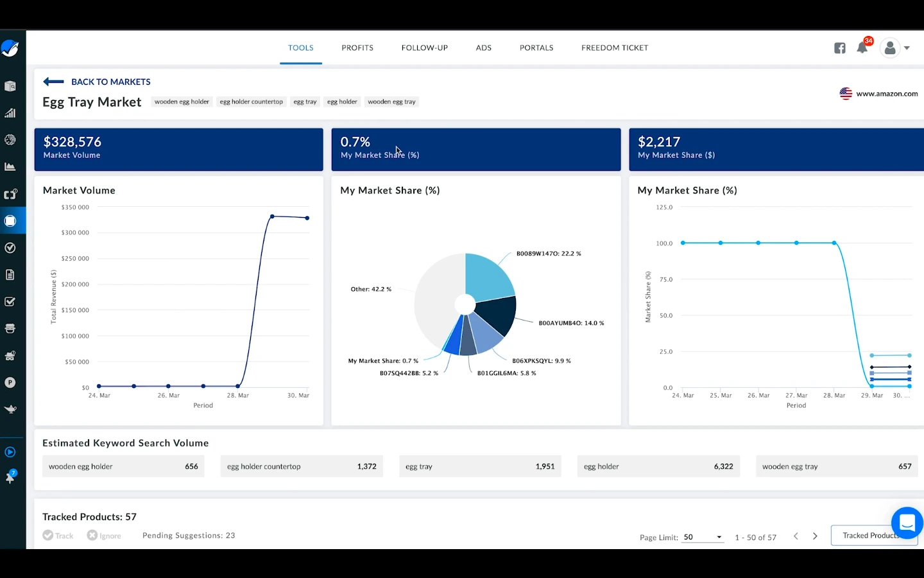Open the pin icon with 7 badge
This screenshot has height=578, width=924.
(10, 478)
